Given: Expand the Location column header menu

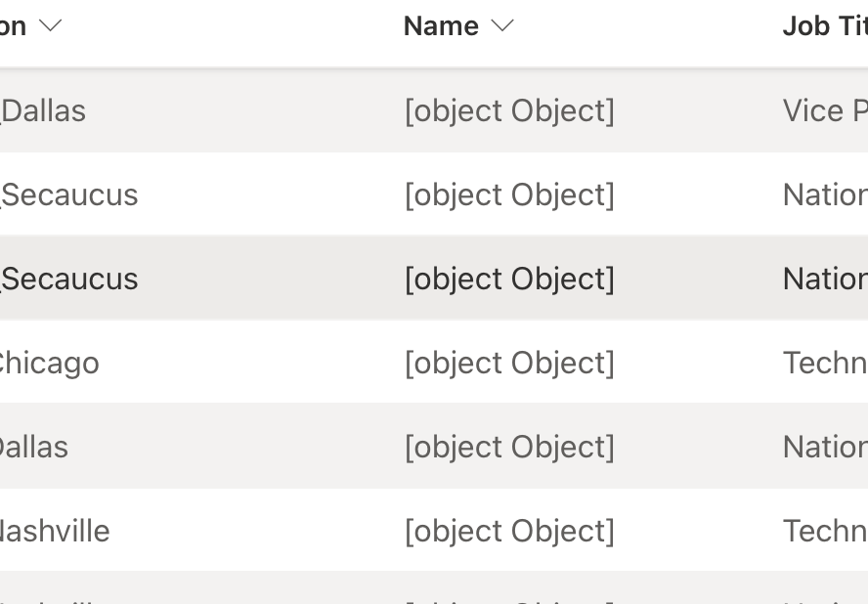Looking at the screenshot, I should tap(50, 25).
